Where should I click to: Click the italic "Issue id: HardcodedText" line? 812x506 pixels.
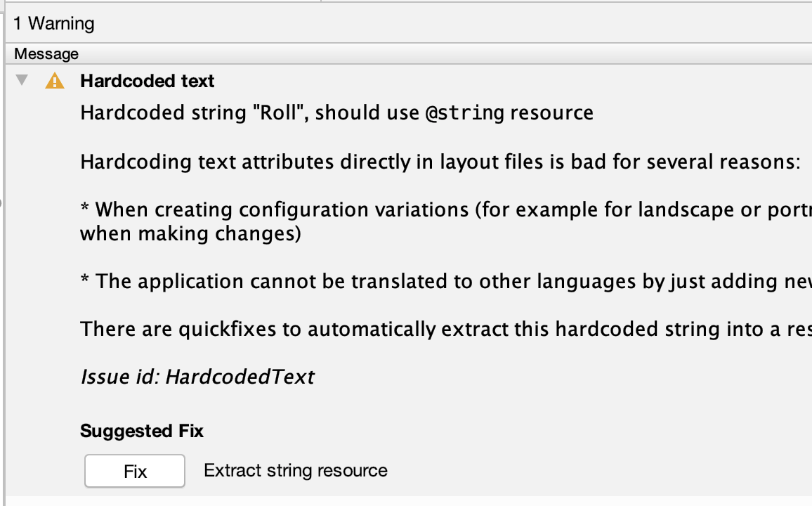tap(197, 377)
